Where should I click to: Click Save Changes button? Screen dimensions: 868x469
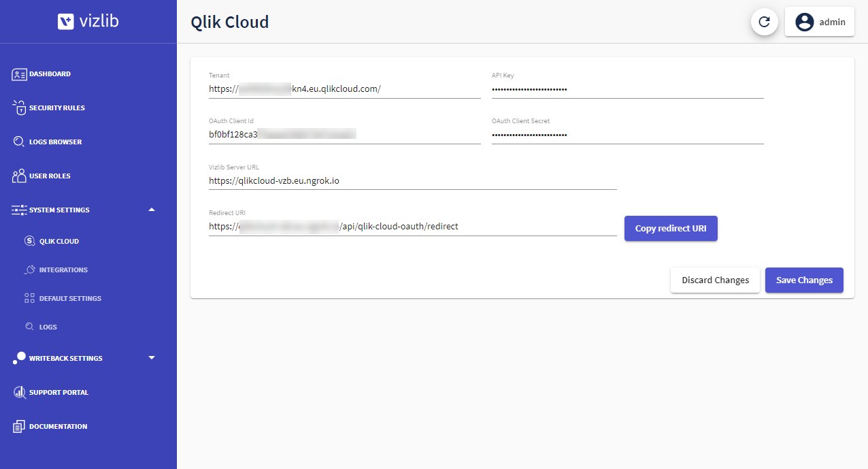click(804, 280)
